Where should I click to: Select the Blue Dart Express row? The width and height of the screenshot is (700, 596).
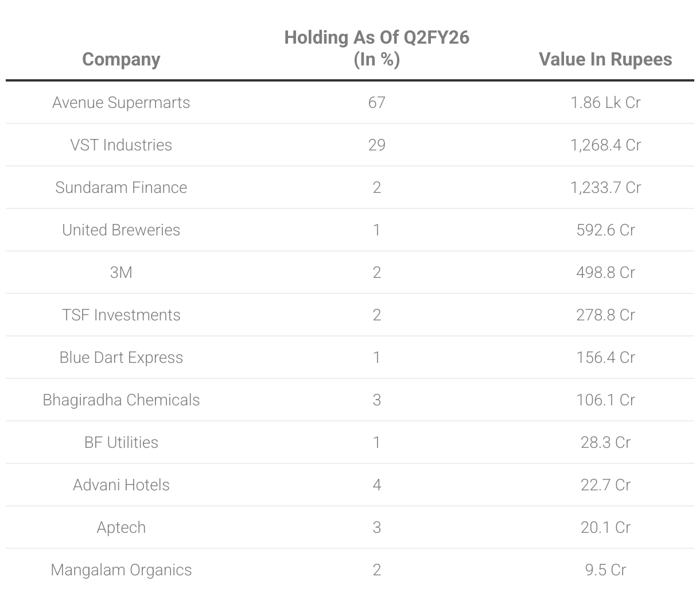pos(121,357)
